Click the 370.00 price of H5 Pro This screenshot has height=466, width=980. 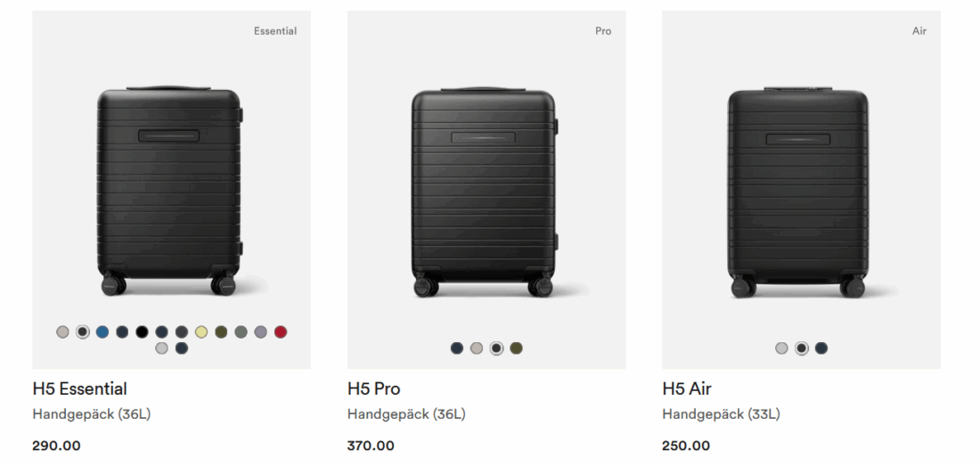[371, 446]
